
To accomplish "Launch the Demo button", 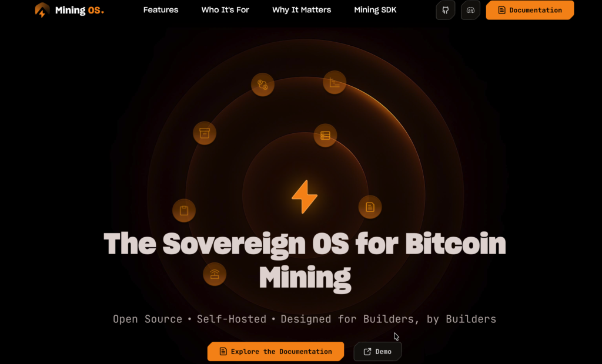I will point(377,351).
